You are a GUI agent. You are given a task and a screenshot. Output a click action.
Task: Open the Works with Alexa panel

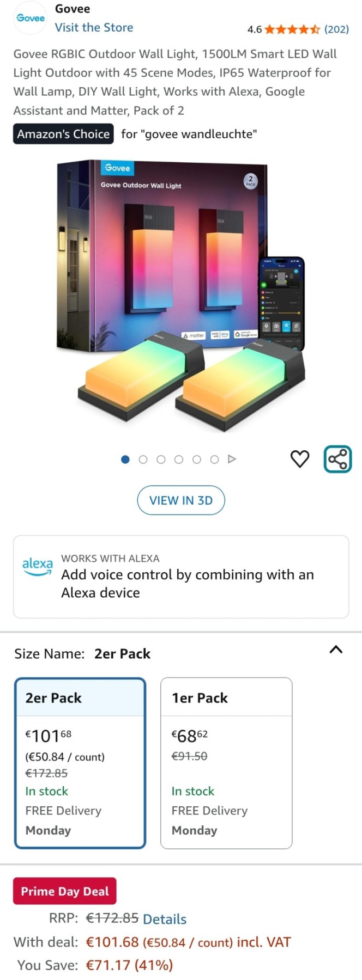[181, 577]
